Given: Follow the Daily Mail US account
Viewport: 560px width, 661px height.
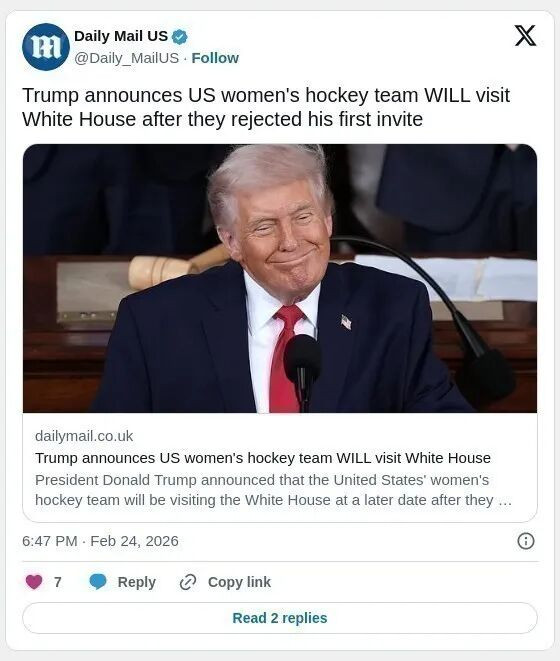Looking at the screenshot, I should point(215,58).
